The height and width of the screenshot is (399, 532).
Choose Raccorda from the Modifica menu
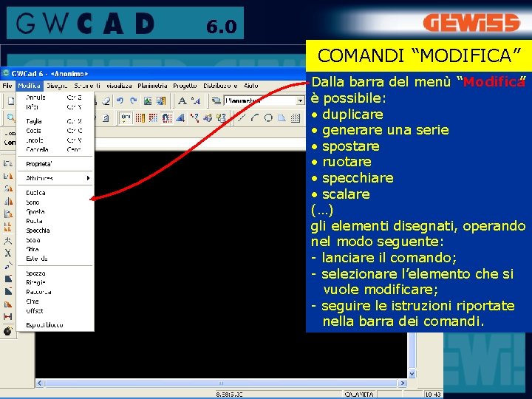click(55, 292)
